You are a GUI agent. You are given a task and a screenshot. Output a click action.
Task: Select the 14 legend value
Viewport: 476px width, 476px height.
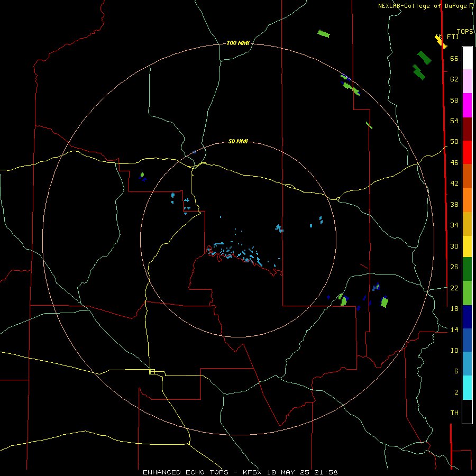click(454, 329)
